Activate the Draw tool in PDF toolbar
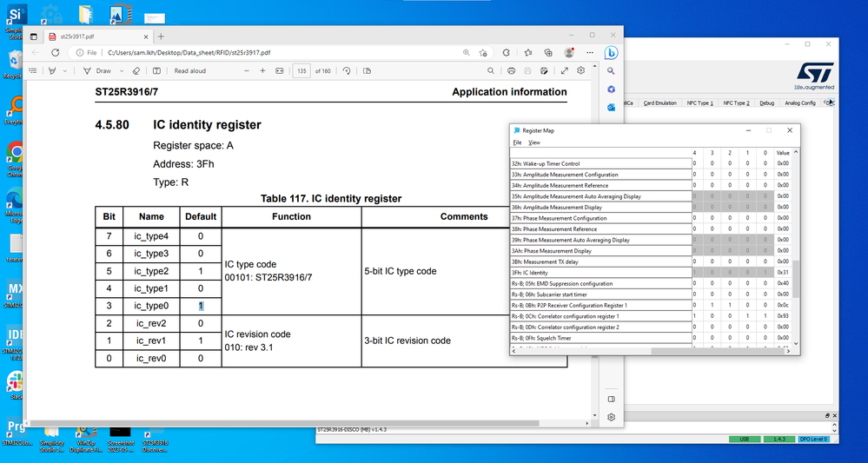868x463 pixels. point(96,71)
